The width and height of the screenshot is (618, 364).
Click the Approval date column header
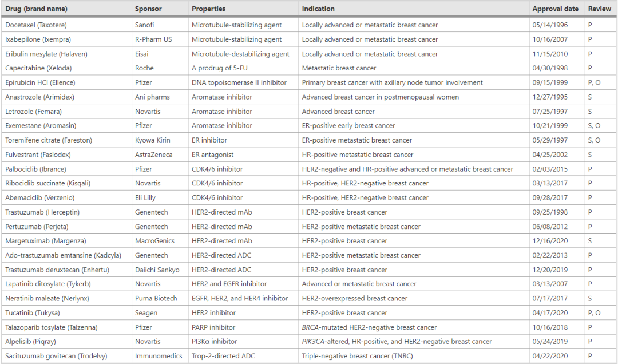click(555, 9)
